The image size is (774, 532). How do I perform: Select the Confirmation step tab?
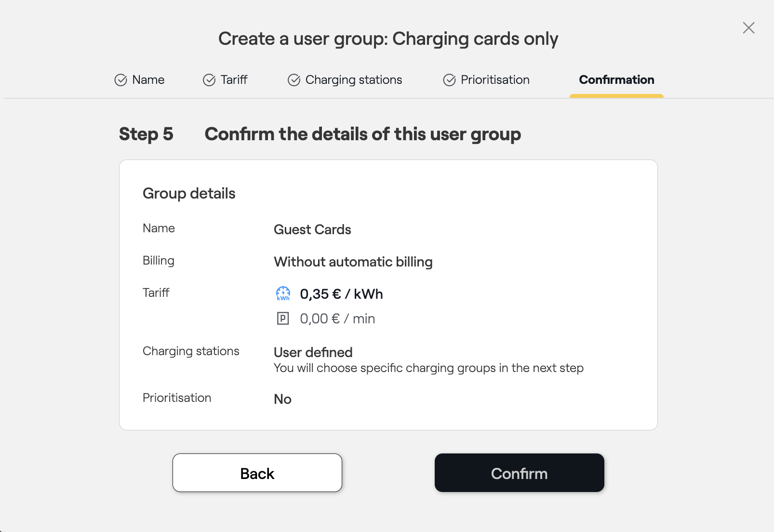pos(616,80)
